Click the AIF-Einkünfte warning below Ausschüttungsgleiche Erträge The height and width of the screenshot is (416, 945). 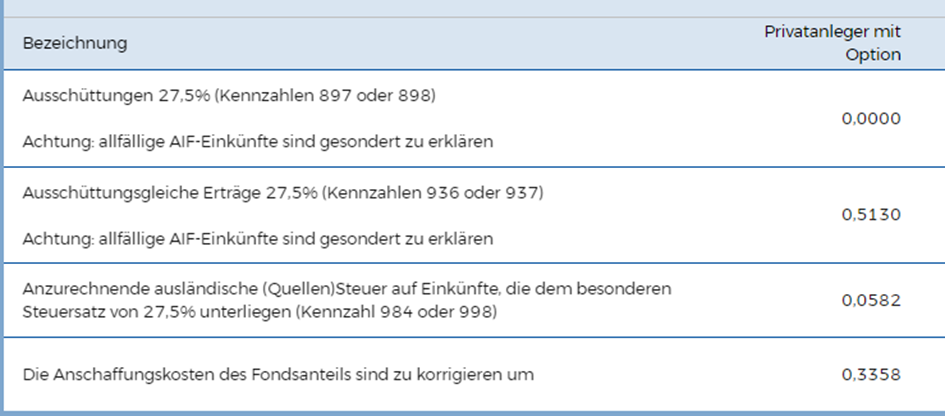(x=258, y=239)
